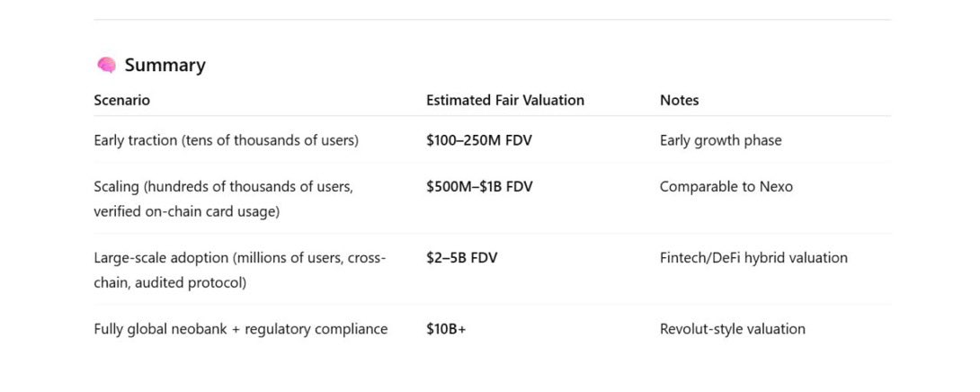Click the 'Large-scale adoption' scenario line
Viewport: 980px width, 392px height.
(x=239, y=258)
